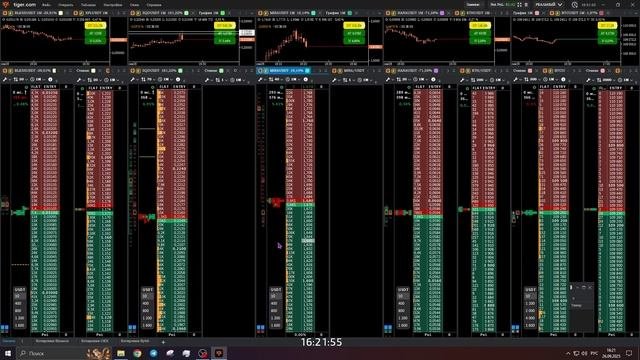Click the sort arrows icon in KAIAUSDT order book toolbar

399,80
